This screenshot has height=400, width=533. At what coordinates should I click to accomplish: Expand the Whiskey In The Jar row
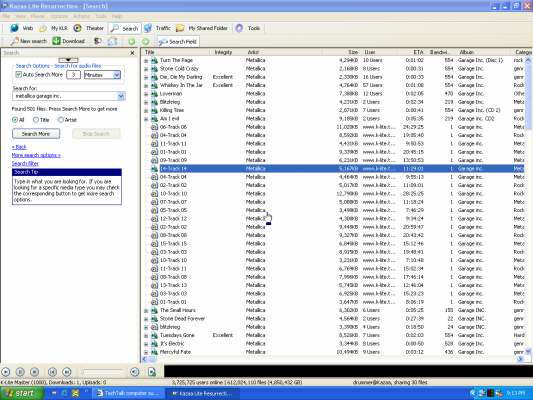click(146, 85)
